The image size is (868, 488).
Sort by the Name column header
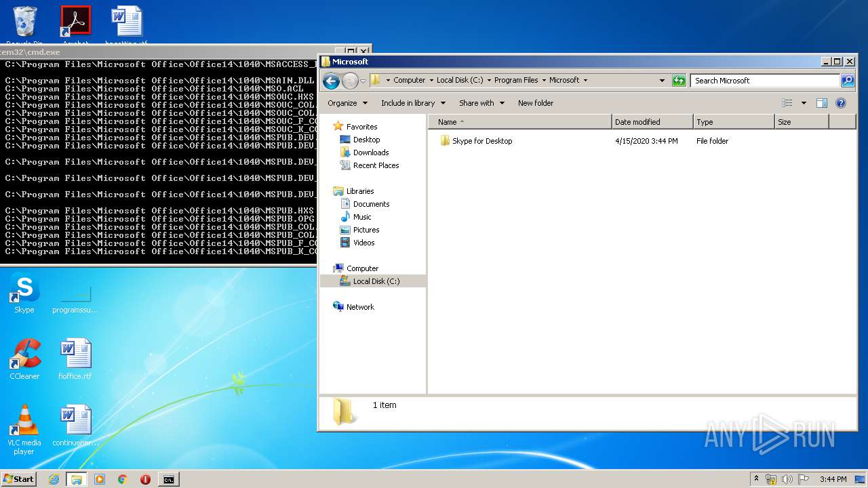[x=520, y=122]
